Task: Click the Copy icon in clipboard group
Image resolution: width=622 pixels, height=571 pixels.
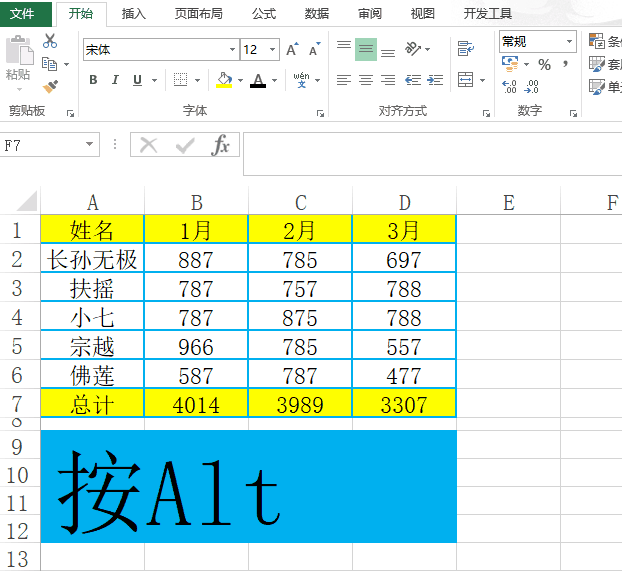Action: point(50,64)
